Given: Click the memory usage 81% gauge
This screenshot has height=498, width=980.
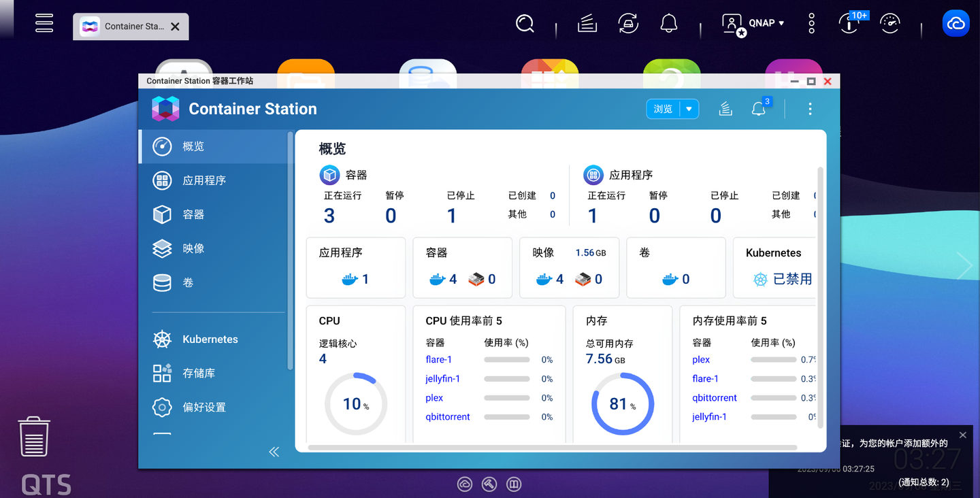Looking at the screenshot, I should 622,403.
